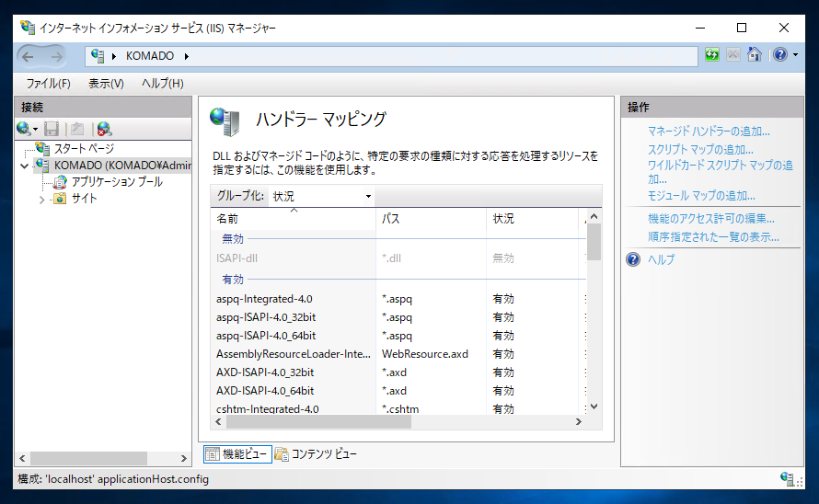
Task: Click handler list scroll up arrow
Action: [x=594, y=216]
